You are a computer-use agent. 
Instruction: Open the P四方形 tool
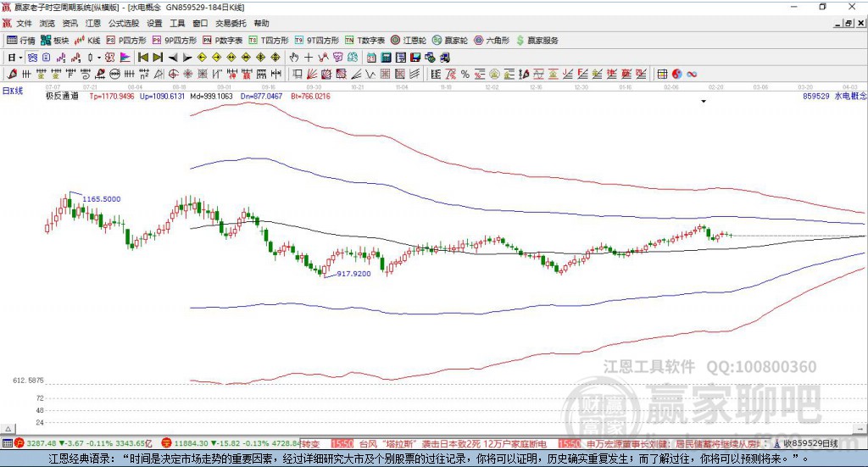tap(126, 41)
